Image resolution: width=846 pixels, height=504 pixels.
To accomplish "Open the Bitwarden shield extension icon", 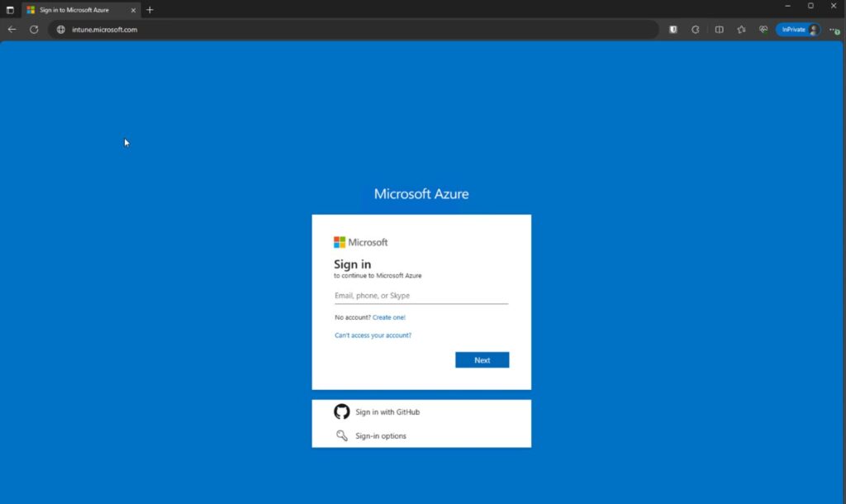I will point(673,29).
